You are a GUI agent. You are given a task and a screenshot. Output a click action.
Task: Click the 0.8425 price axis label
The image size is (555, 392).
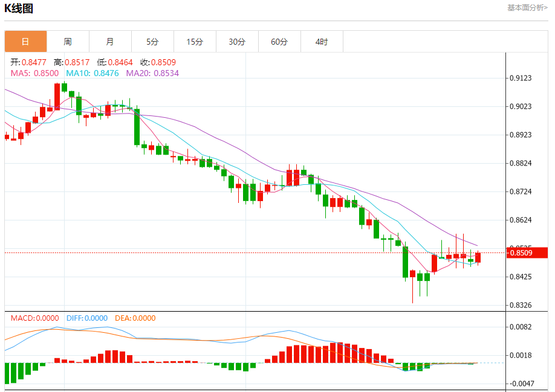521,277
